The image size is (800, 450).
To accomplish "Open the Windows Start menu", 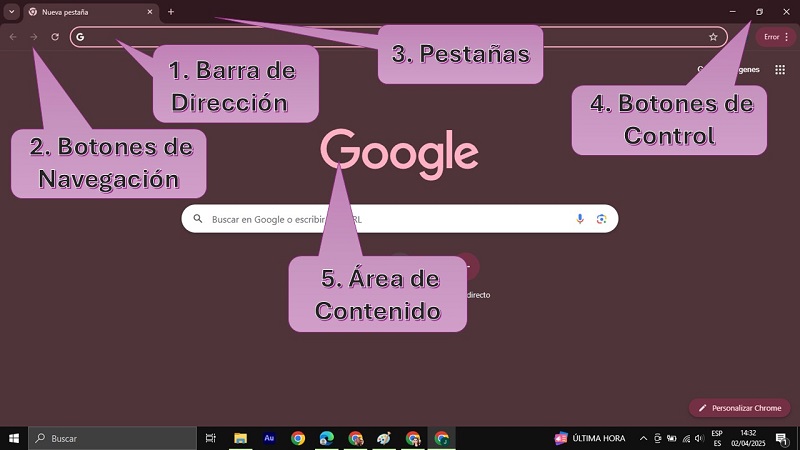I will click(x=14, y=438).
